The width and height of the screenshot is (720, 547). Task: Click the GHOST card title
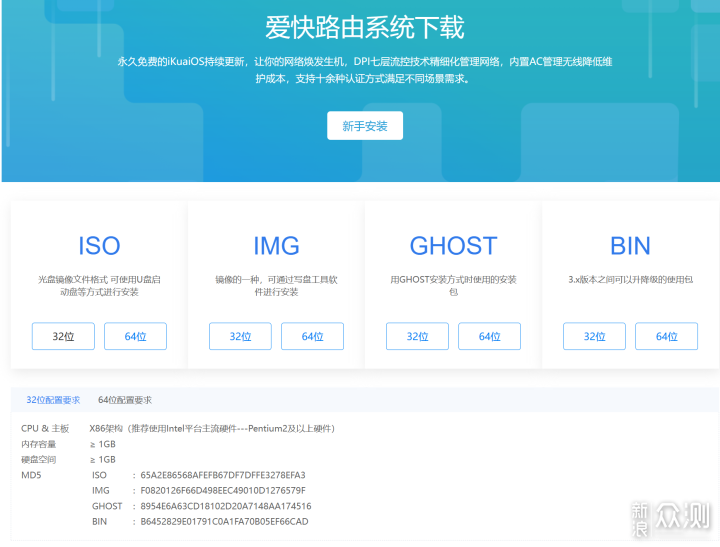tap(453, 246)
